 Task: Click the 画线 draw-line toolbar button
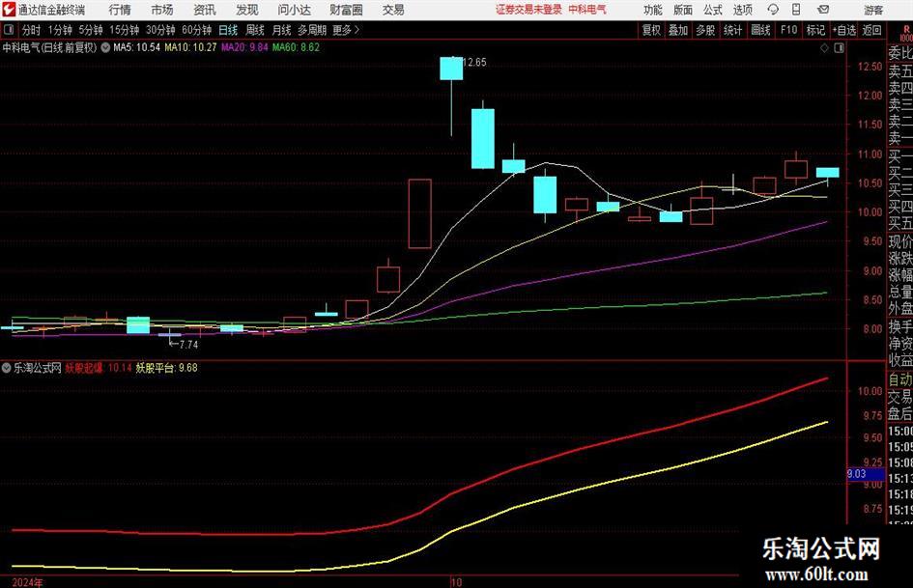point(760,30)
